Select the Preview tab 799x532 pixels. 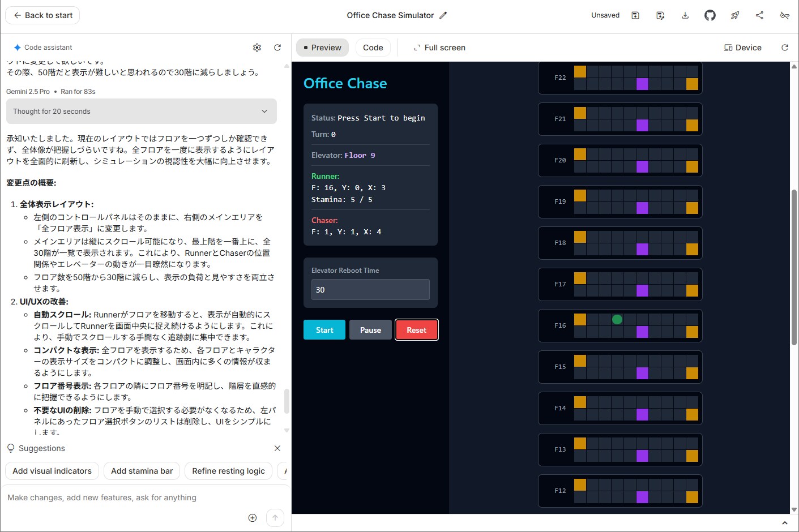point(322,48)
